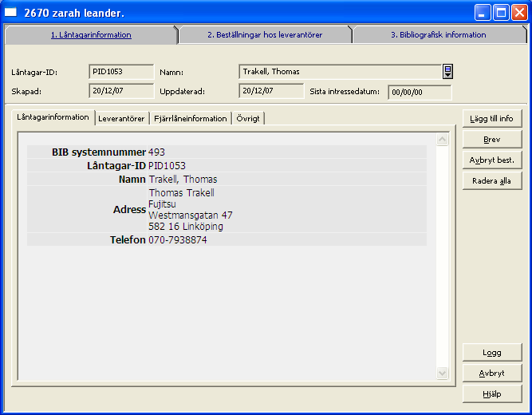Click the address line Fujitsu

click(162, 204)
